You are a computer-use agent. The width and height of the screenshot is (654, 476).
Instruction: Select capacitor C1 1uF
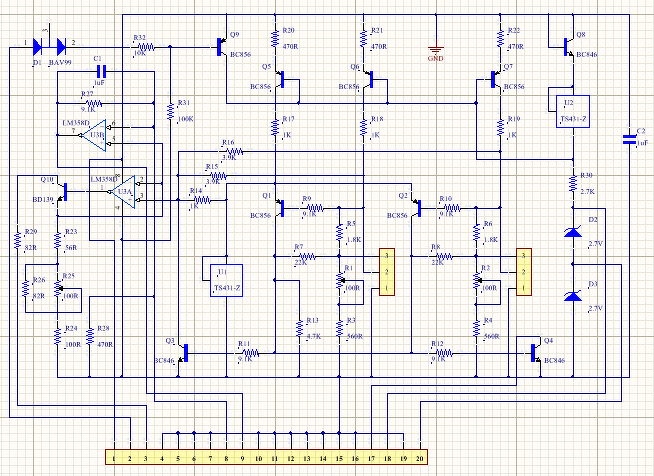[x=101, y=71]
